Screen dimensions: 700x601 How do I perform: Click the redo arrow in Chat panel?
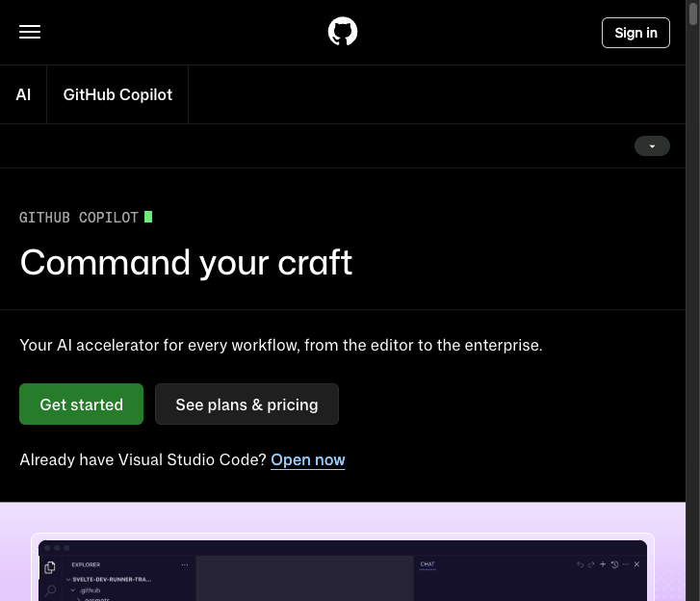pyautogui.click(x=591, y=564)
